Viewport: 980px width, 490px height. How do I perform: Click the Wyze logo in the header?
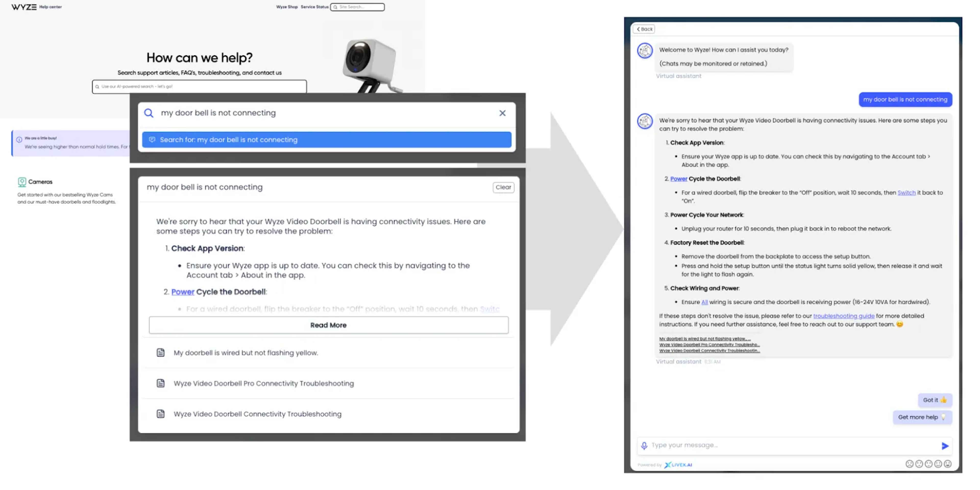click(x=24, y=7)
